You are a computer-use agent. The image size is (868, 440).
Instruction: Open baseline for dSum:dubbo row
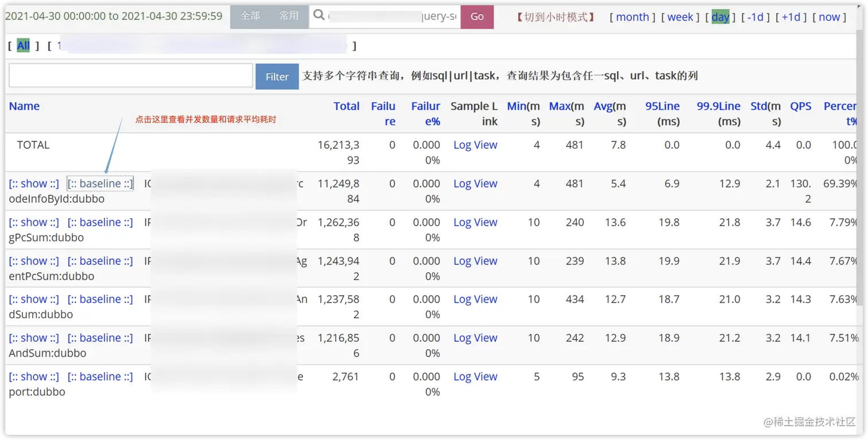[x=100, y=299]
